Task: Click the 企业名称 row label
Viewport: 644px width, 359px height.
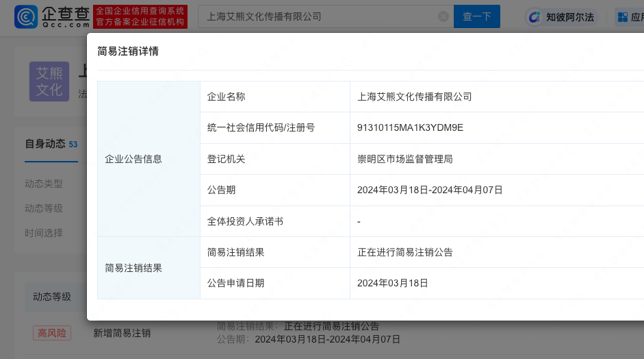Action: pyautogui.click(x=226, y=97)
